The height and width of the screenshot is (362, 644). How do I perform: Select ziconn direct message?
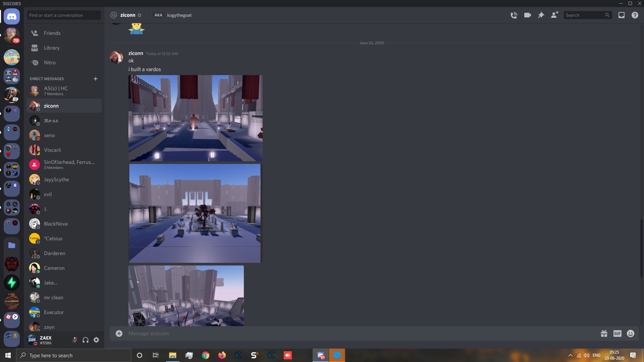tap(65, 106)
